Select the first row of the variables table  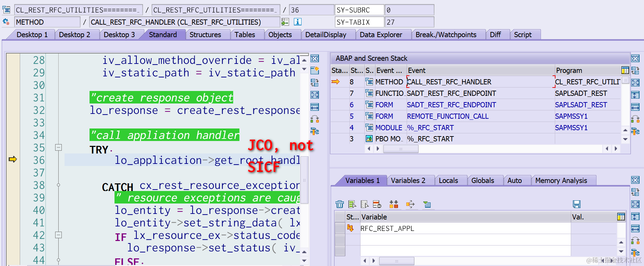(x=340, y=228)
